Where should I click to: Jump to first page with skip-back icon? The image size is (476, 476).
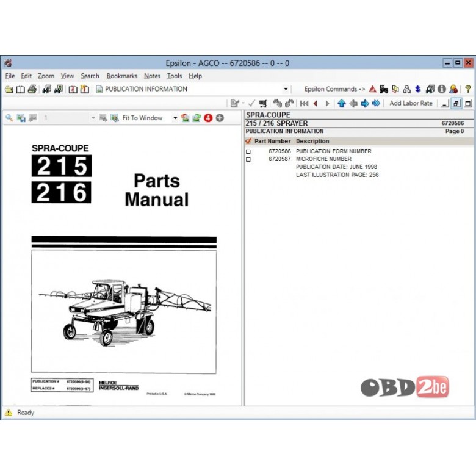[x=304, y=104]
